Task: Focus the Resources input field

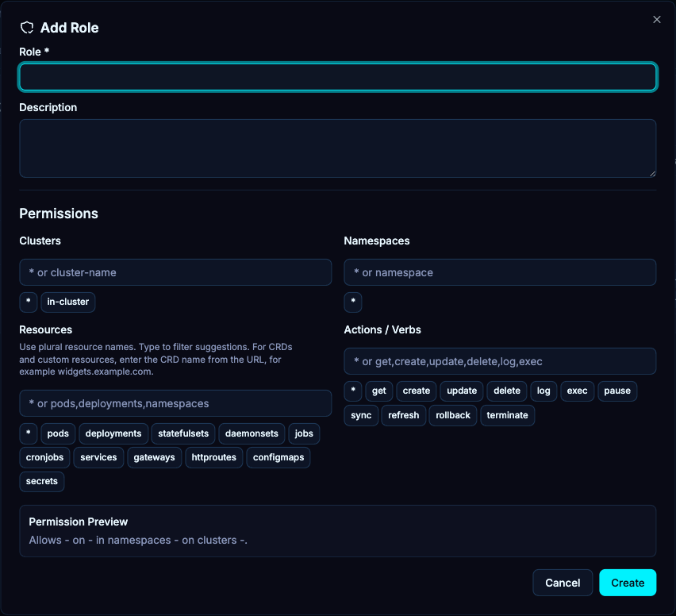Action: [x=175, y=403]
